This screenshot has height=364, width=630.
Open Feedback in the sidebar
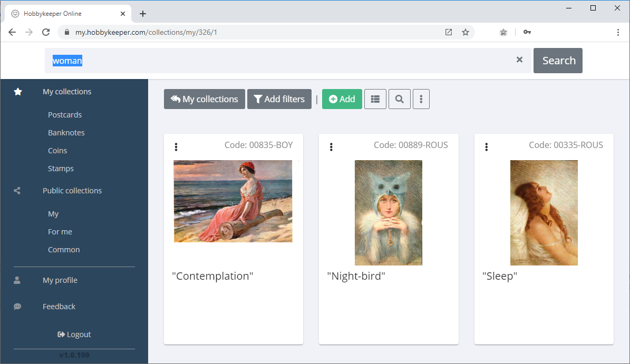(59, 307)
